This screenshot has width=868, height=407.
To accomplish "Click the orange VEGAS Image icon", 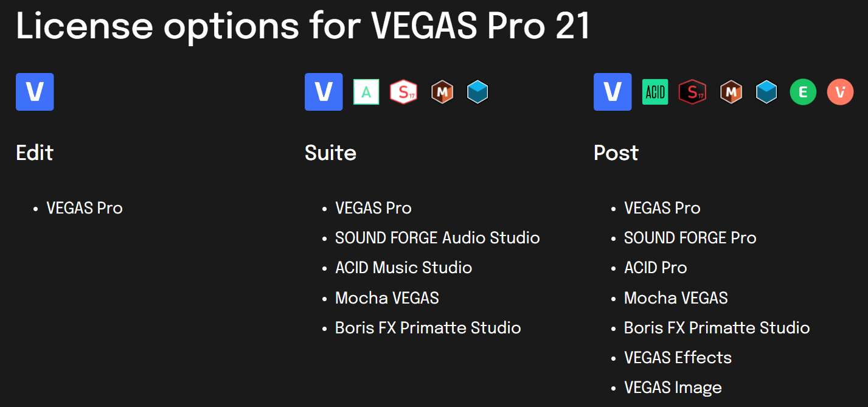I will [840, 92].
